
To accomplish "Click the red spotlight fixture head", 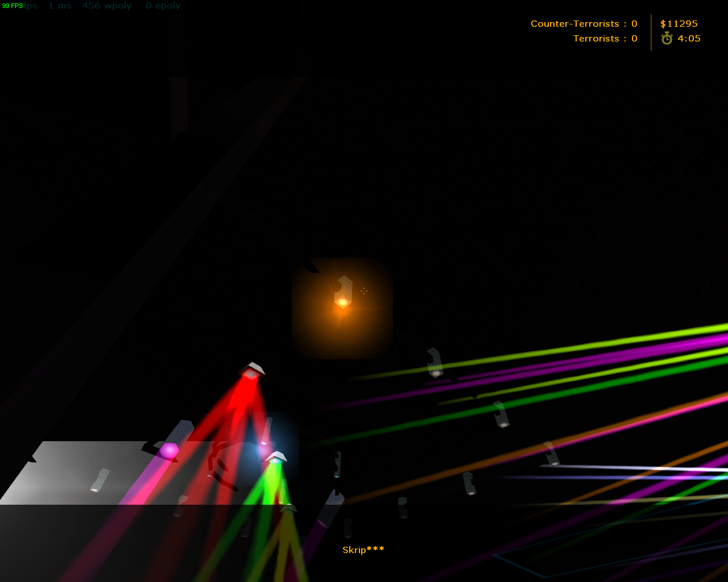I will tap(252, 370).
